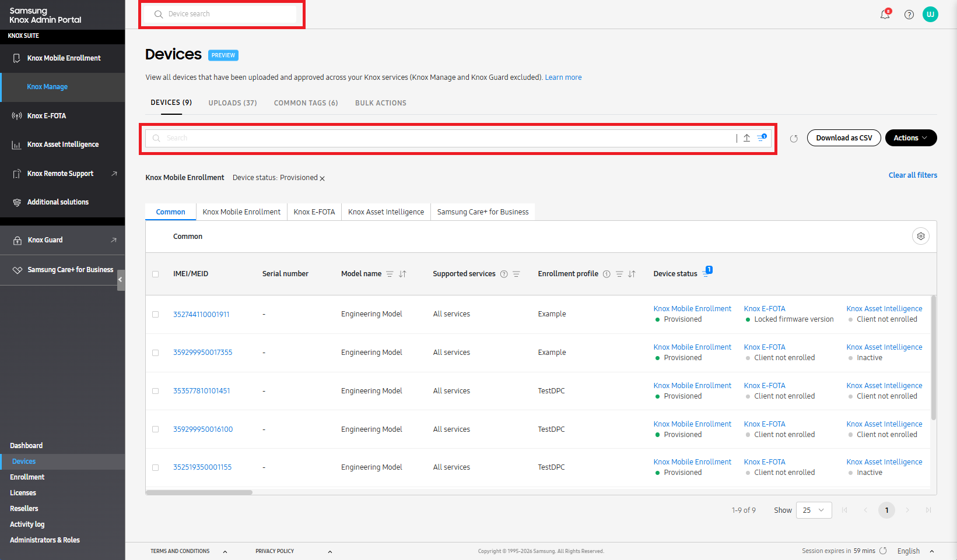Open the notifications bell

tap(885, 15)
